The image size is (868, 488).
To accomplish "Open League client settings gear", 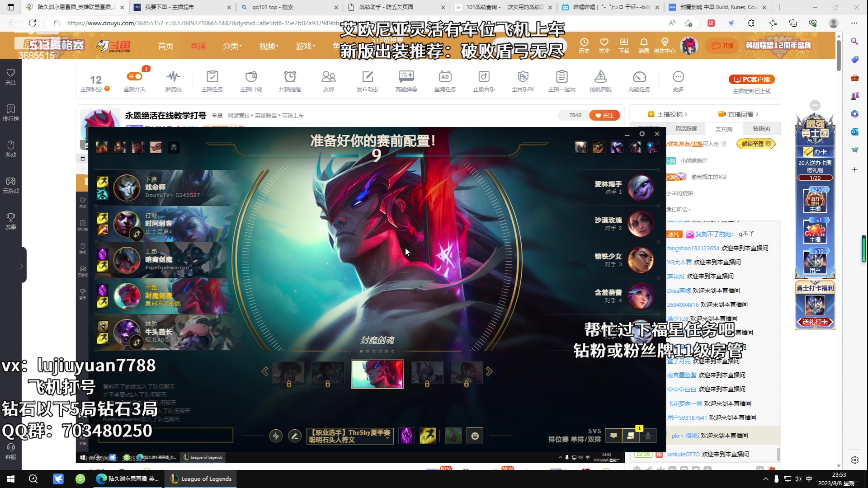I will 642,134.
